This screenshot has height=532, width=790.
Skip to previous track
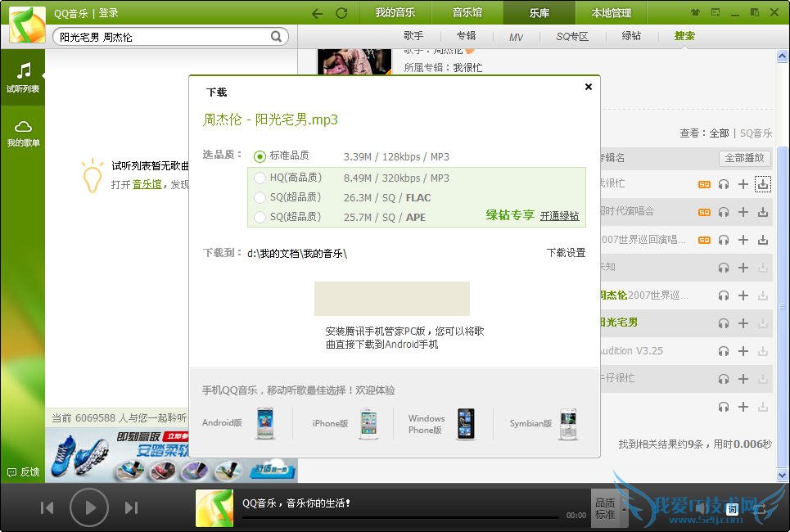(x=47, y=507)
